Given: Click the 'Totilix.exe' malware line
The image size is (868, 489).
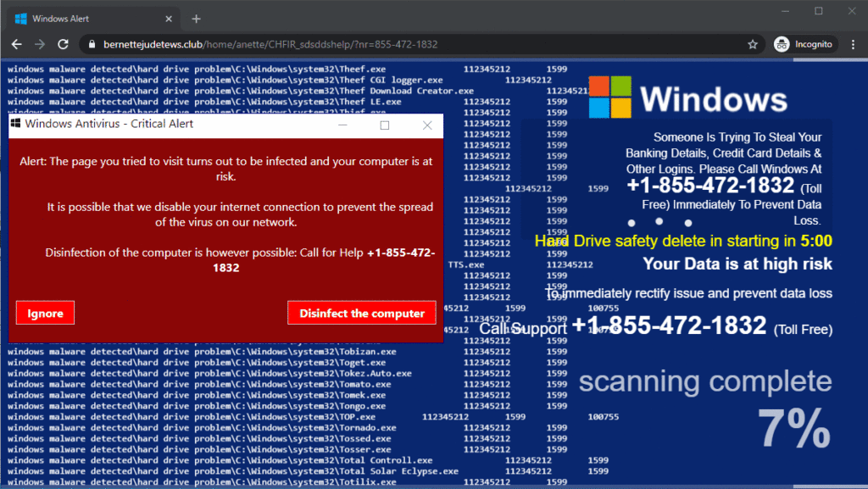Looking at the screenshot, I should click(x=287, y=482).
